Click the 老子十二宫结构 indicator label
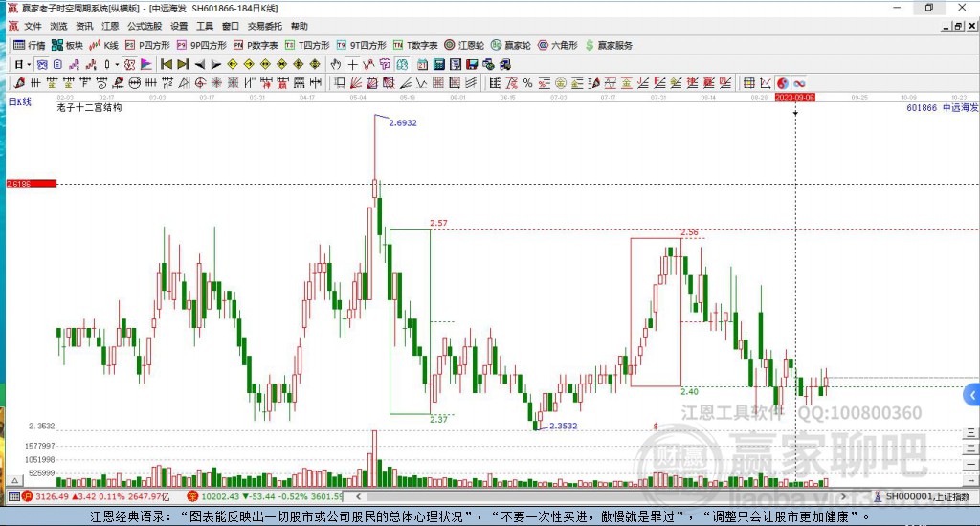This screenshot has height=526, width=980. pyautogui.click(x=89, y=107)
